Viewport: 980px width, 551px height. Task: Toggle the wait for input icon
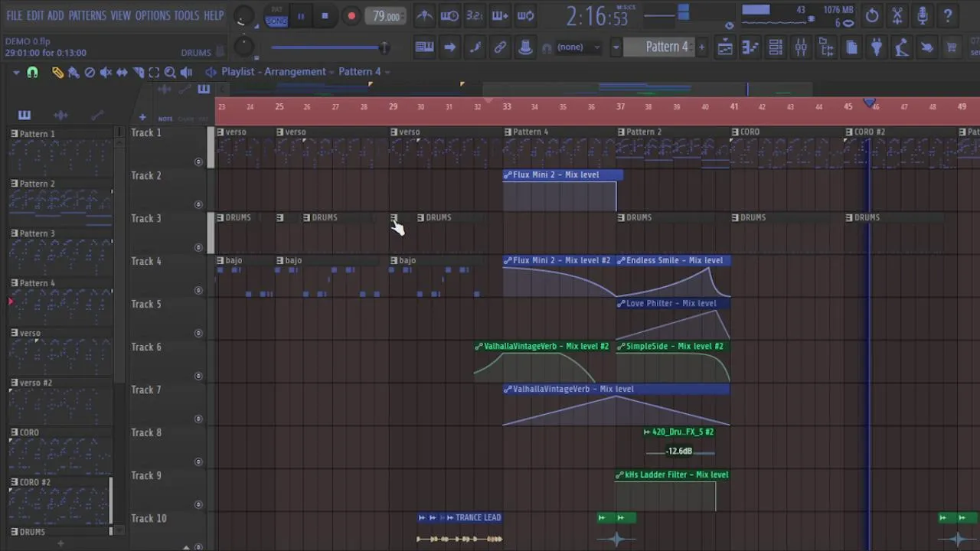pyautogui.click(x=449, y=15)
